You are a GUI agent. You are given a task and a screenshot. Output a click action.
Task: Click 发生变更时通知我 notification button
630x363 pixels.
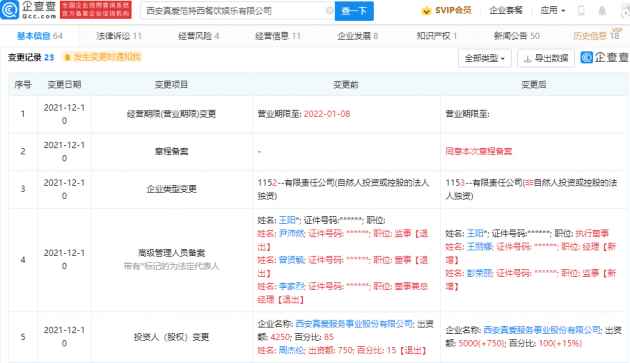tap(102, 57)
